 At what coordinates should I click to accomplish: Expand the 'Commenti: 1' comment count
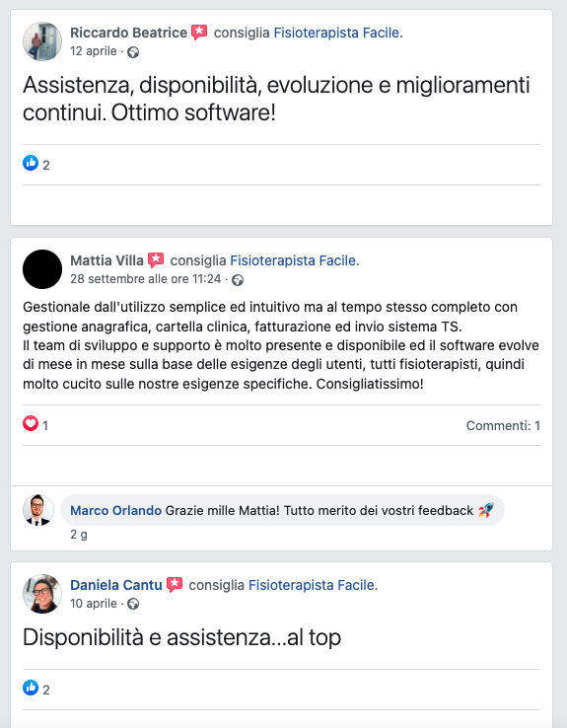click(503, 426)
